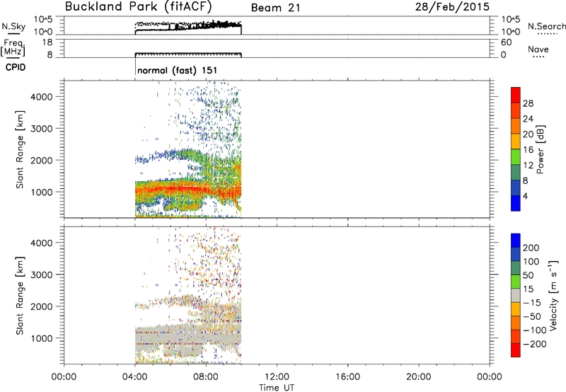Click the red high-power band near 1000 km
Screen dimensions: 566x392
[187, 190]
